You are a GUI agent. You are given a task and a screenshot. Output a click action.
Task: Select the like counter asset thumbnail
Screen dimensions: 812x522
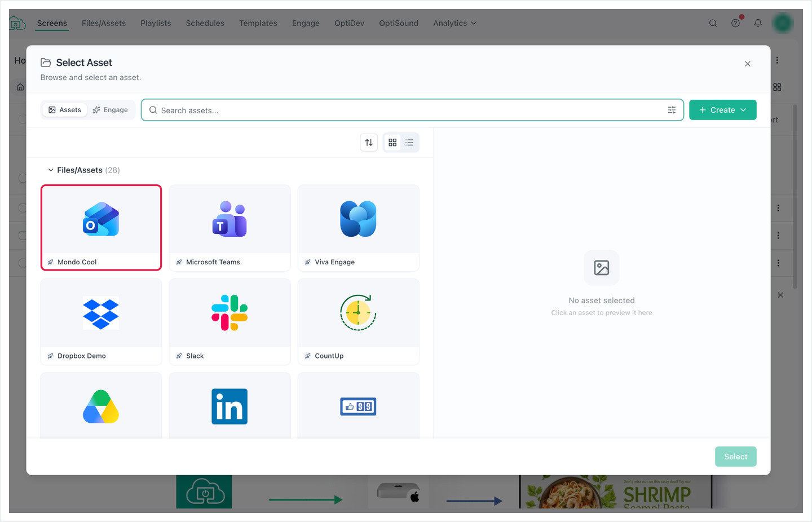coord(358,406)
